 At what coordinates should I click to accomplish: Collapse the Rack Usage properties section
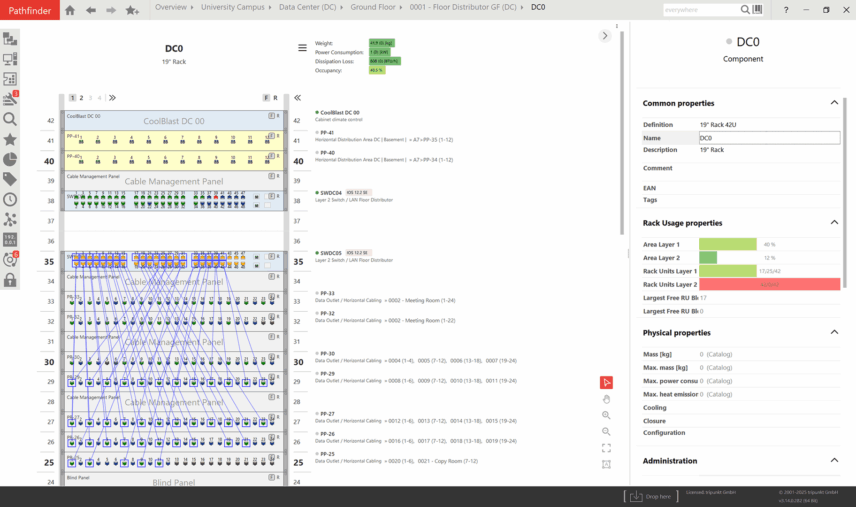(834, 222)
